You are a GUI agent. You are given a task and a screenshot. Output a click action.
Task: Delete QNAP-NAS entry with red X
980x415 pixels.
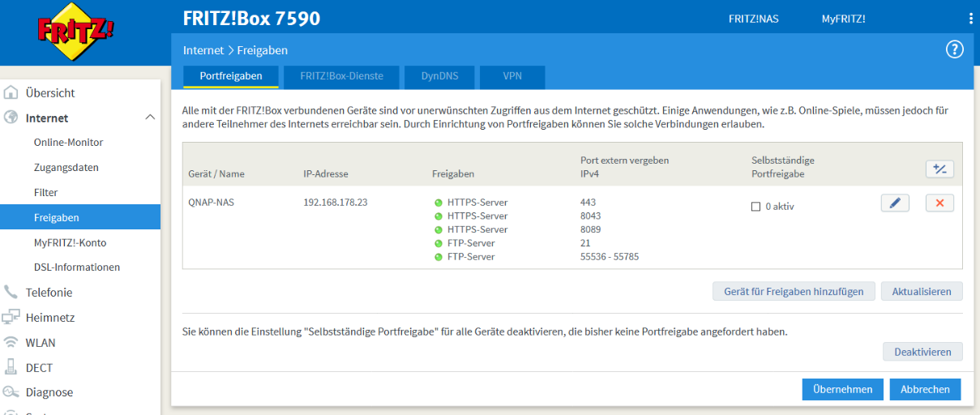[939, 203]
